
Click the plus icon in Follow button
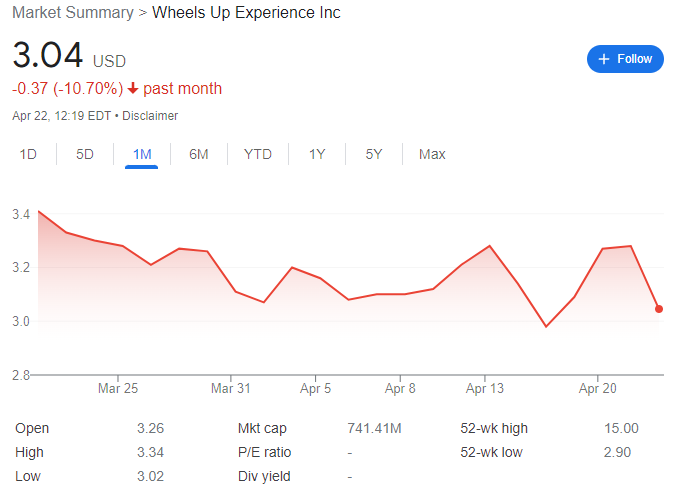[604, 59]
